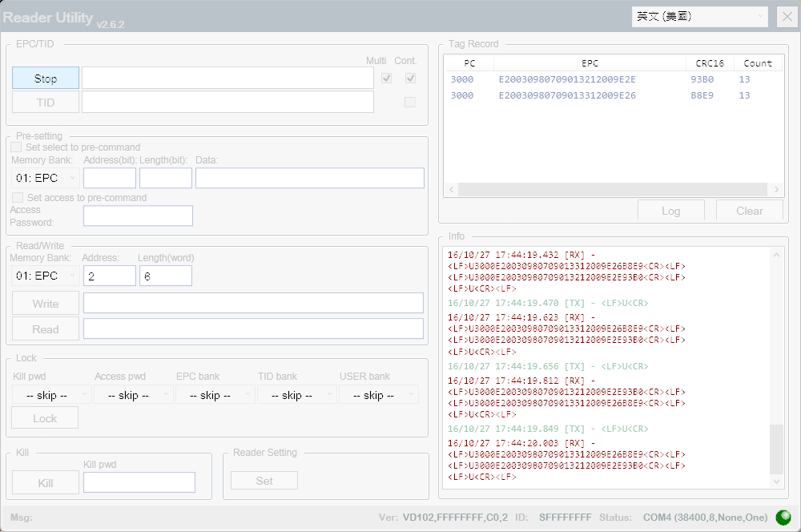Screen dimensions: 801x532
Task: Select tag row with CRC16 93B0
Action: pos(613,79)
